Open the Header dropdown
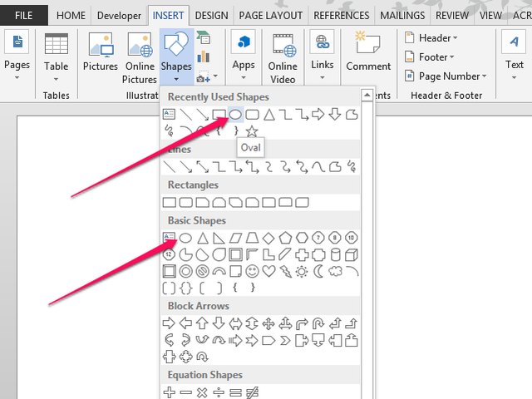Screen dimensions: 532x399 tap(434, 37)
